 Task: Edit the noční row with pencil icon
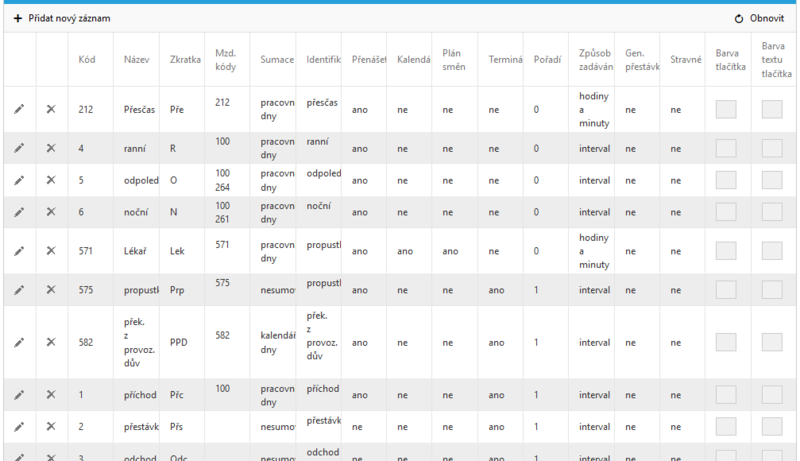[x=19, y=212]
